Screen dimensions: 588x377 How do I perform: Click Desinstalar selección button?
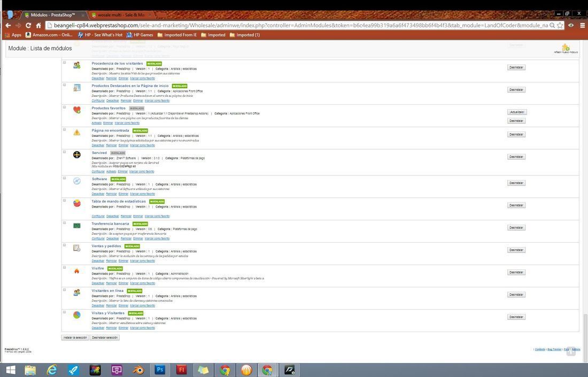click(105, 337)
